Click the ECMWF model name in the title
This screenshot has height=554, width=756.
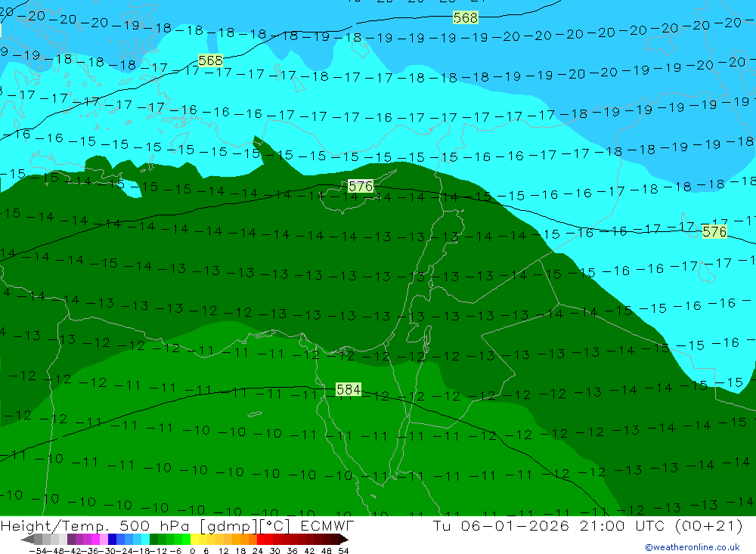click(x=327, y=525)
